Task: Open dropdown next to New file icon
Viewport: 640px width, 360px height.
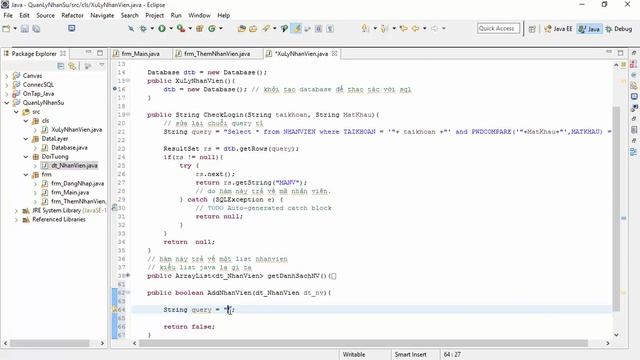Action: [x=15, y=29]
